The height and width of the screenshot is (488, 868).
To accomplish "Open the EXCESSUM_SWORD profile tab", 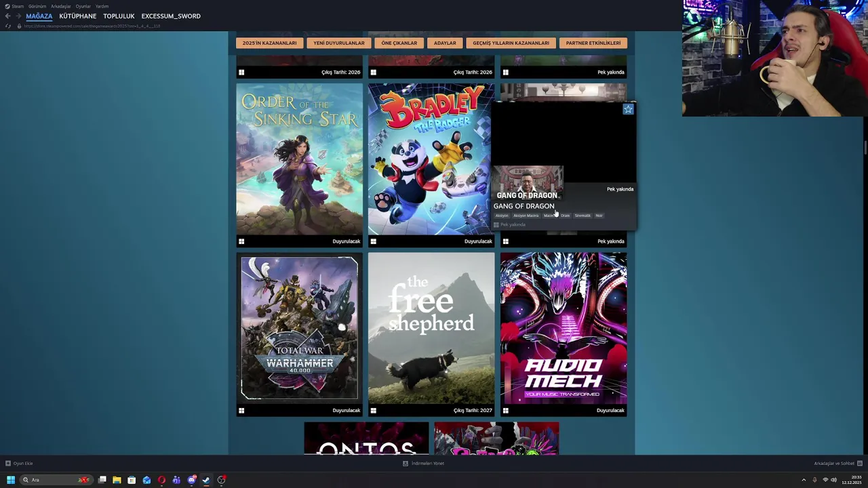I will (171, 16).
